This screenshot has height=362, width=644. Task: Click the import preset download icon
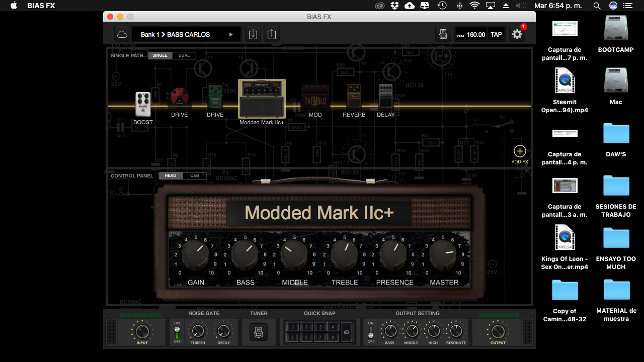point(253,34)
